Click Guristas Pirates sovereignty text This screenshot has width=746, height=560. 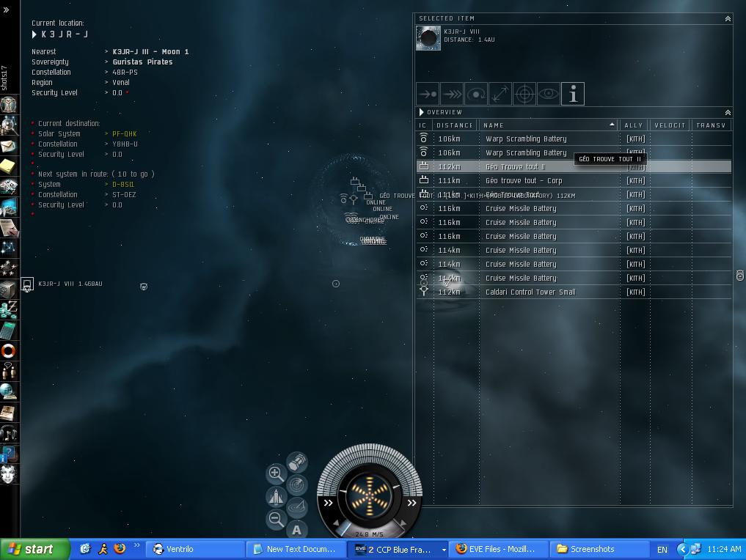142,62
